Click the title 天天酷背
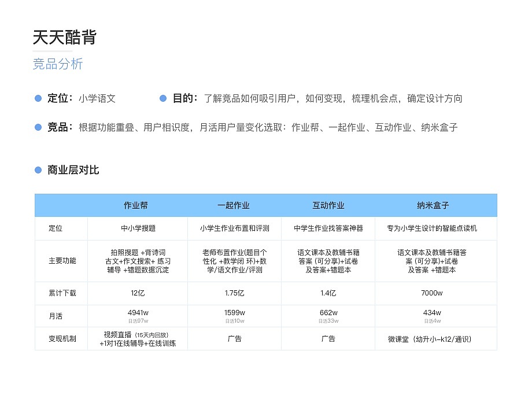Image resolution: width=532 pixels, height=399 pixels. coord(64,38)
